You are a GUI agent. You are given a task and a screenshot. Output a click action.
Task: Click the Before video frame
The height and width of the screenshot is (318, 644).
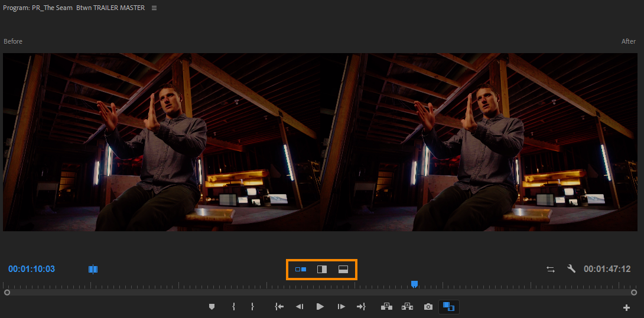click(161, 142)
